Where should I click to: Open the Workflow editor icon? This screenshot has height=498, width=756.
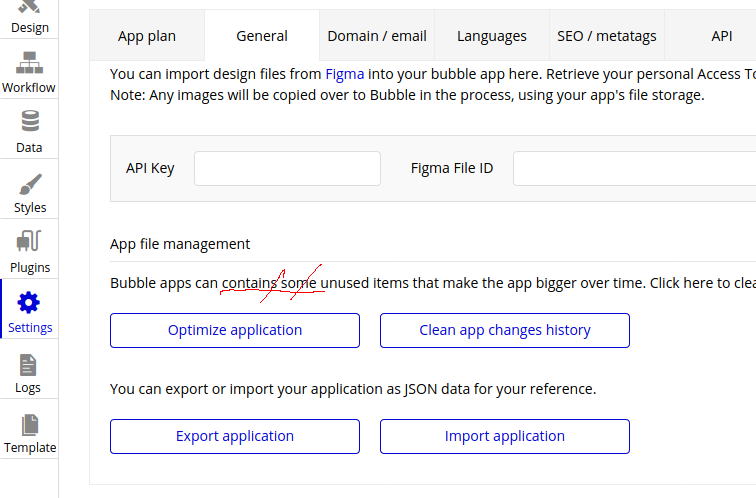coord(29,65)
